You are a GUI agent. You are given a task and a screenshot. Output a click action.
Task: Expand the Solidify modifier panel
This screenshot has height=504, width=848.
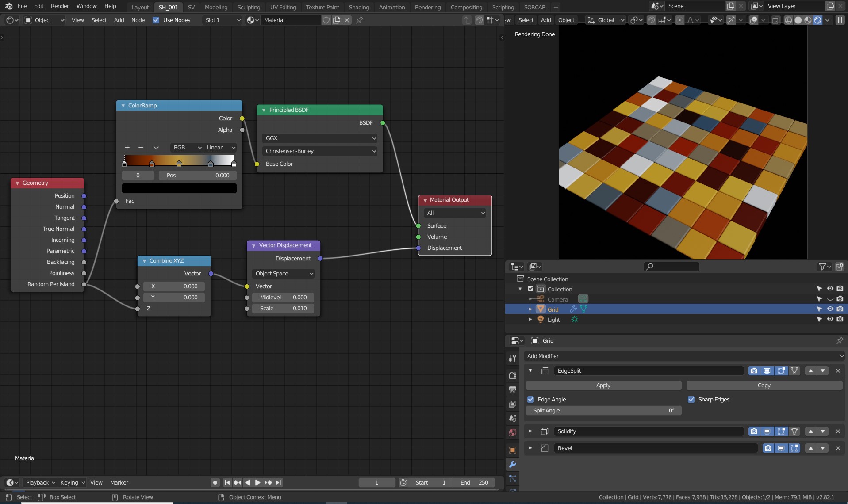click(x=530, y=431)
